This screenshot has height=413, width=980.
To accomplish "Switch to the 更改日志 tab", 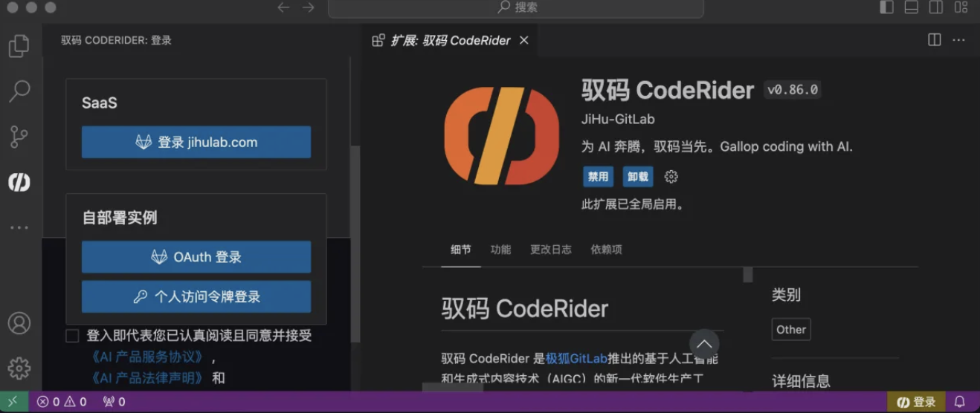I will [x=551, y=250].
